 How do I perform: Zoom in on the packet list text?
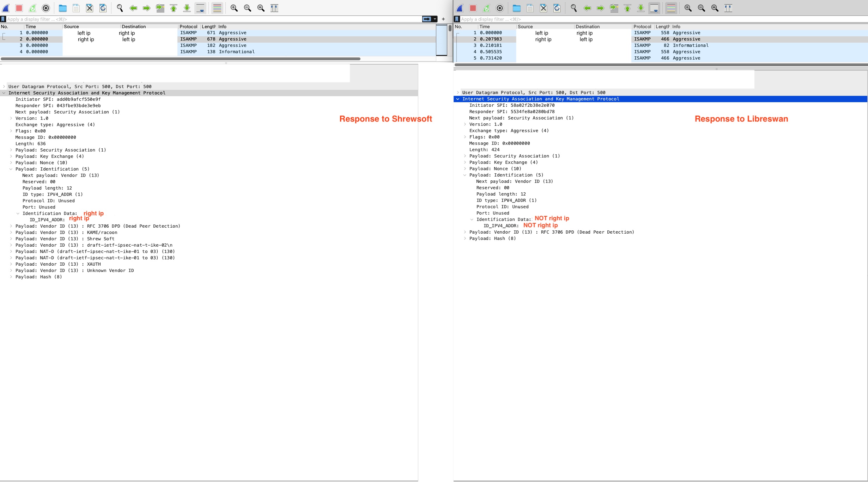(x=234, y=8)
